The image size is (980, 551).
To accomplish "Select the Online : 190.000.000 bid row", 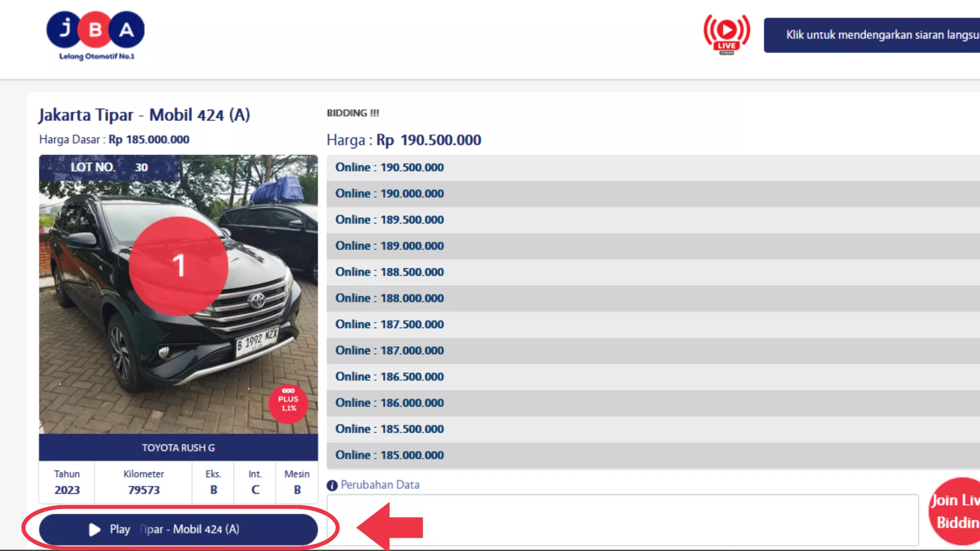I will point(653,194).
